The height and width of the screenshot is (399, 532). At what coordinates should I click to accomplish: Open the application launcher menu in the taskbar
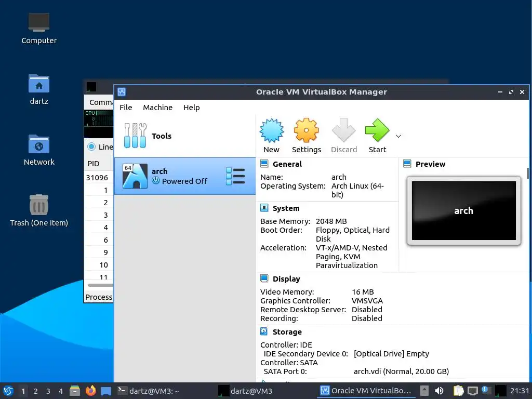click(x=8, y=391)
